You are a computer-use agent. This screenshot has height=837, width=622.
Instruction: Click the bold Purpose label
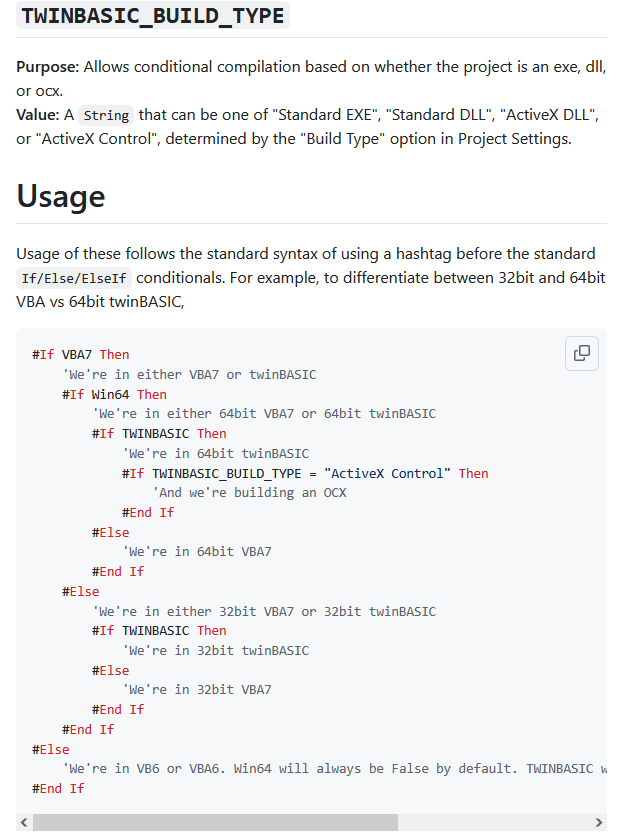(x=48, y=67)
